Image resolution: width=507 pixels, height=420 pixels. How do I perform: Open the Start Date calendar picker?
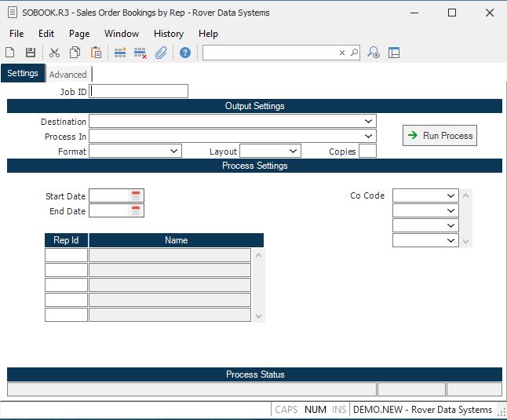136,195
